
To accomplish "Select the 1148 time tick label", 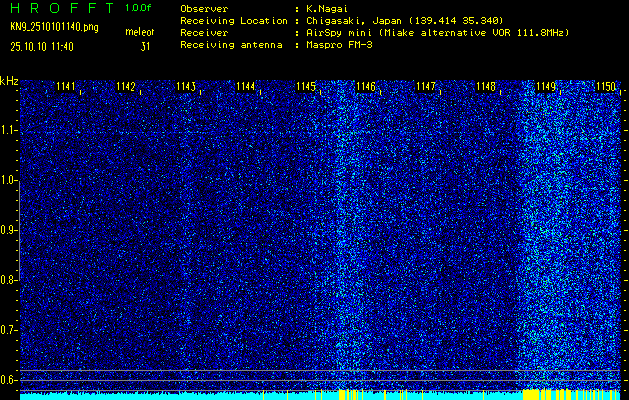I will point(486,87).
